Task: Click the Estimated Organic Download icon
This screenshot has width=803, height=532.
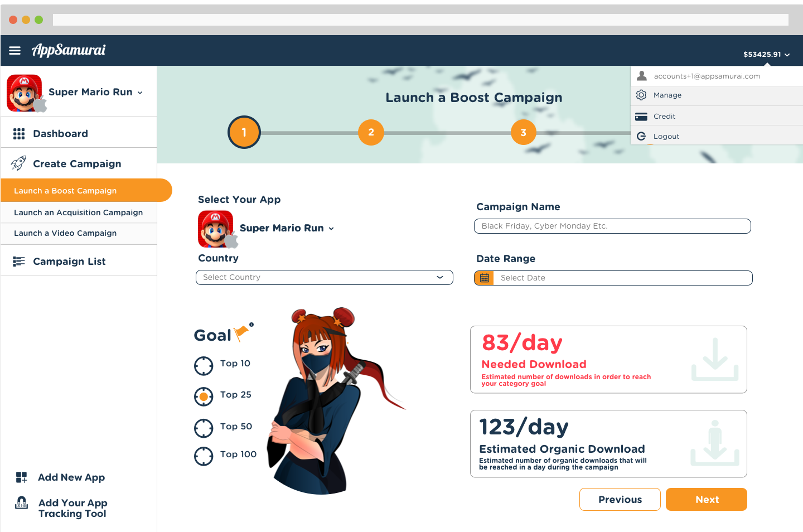Action: [x=715, y=443]
